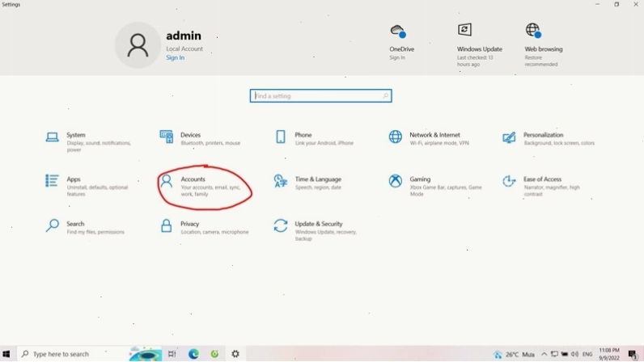Click the network tray icon
644x362 pixels.
click(x=554, y=354)
